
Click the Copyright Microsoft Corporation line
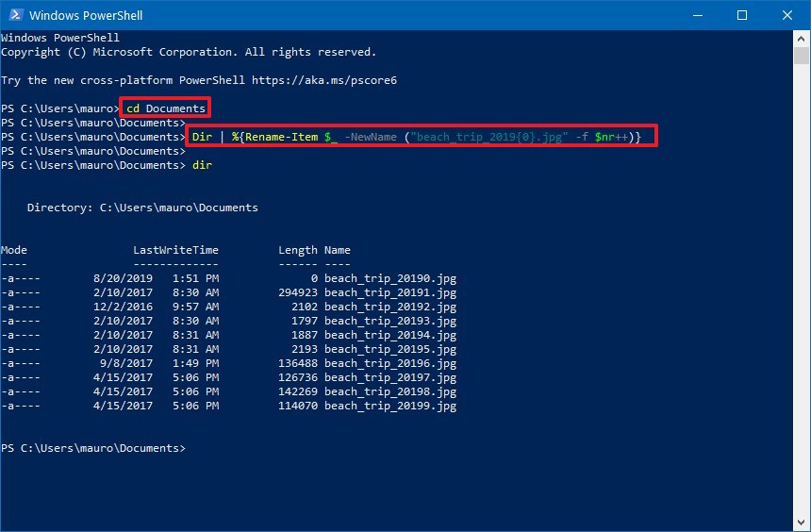click(x=189, y=52)
